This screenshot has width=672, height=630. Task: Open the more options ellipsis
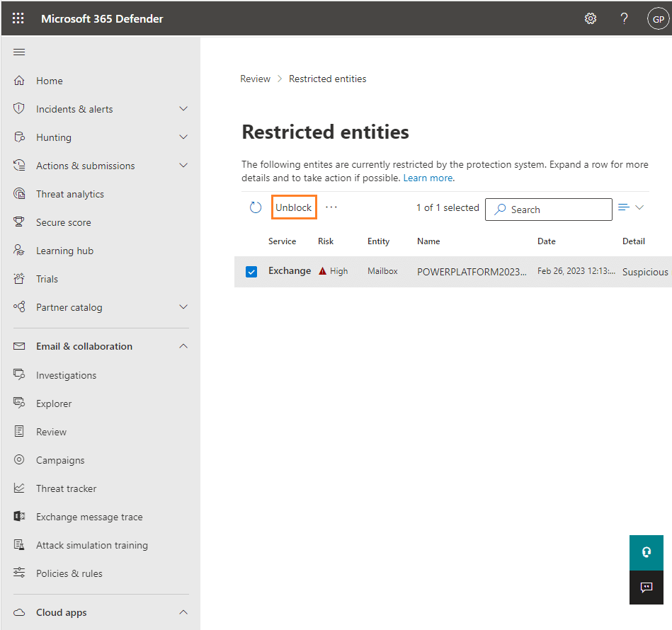point(331,207)
